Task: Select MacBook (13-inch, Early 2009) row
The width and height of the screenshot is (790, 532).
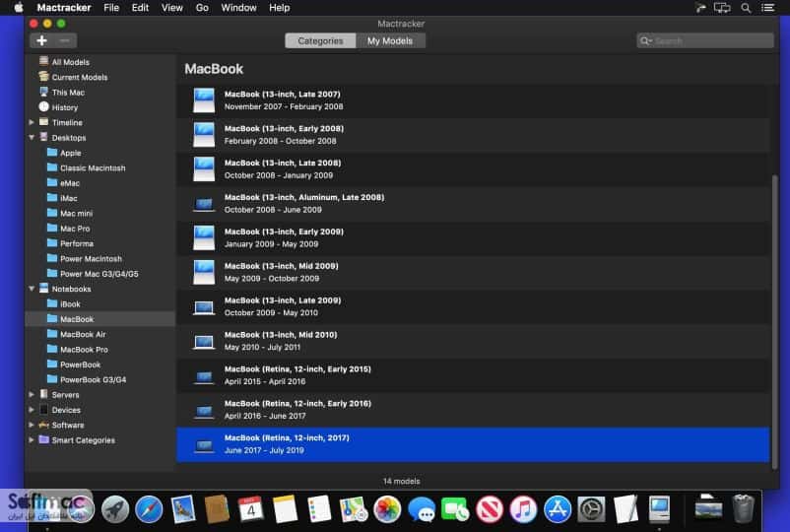Action: (x=473, y=237)
